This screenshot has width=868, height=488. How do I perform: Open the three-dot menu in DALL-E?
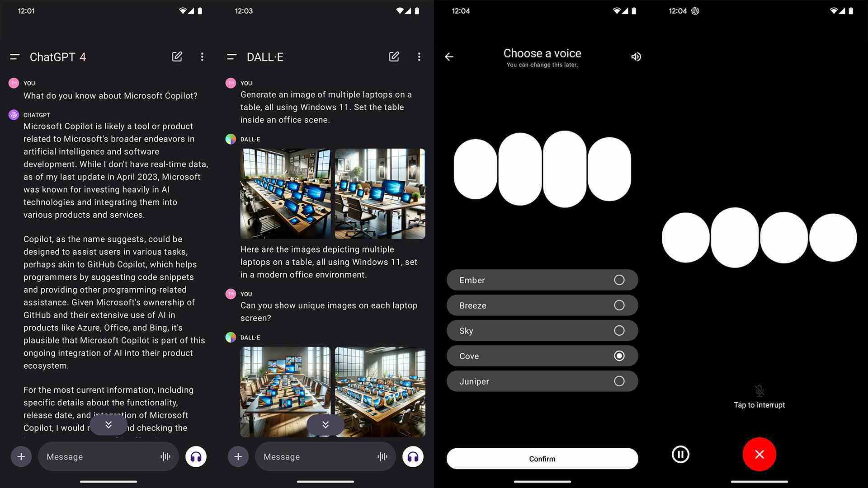tap(419, 56)
